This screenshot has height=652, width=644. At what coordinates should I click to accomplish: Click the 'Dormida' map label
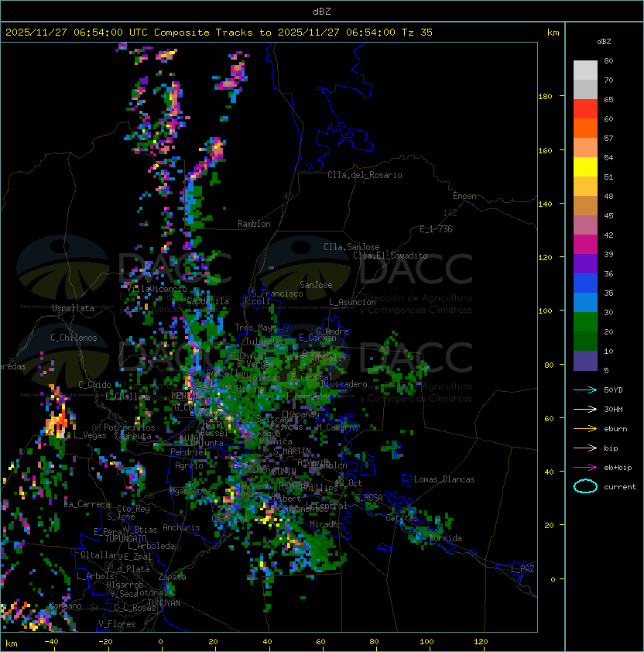pos(446,538)
